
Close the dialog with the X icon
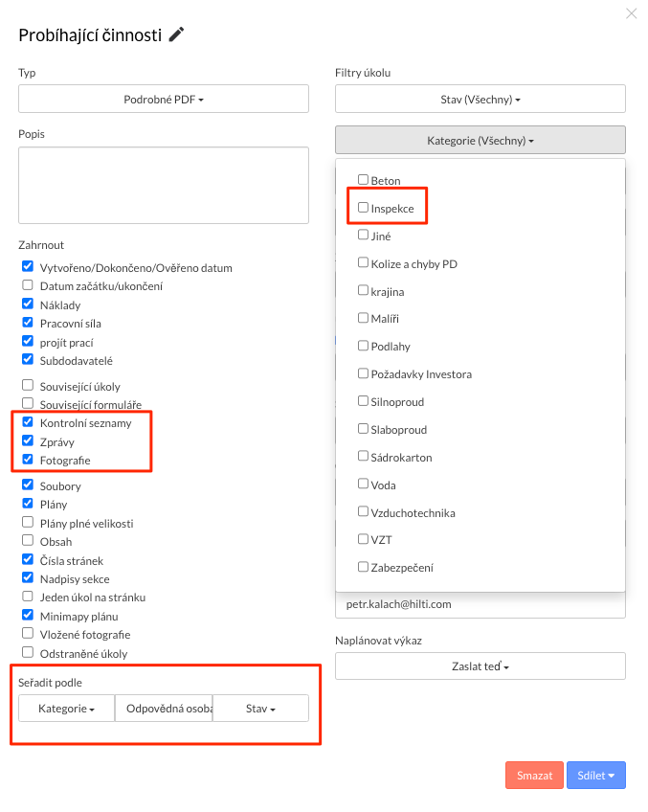click(x=631, y=13)
